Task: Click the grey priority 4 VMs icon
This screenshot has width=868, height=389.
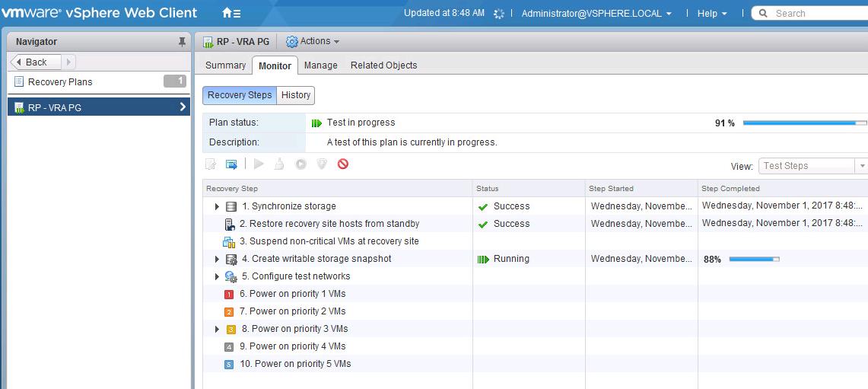Action: click(x=229, y=347)
